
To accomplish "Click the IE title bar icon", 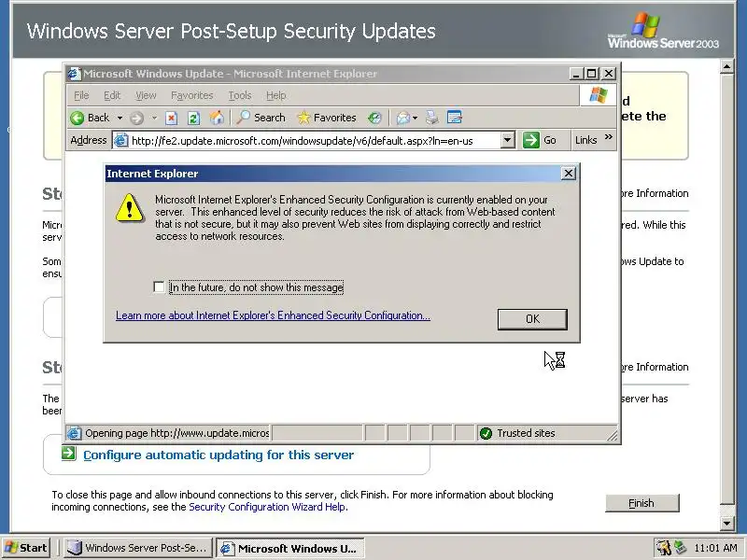I will [x=74, y=74].
